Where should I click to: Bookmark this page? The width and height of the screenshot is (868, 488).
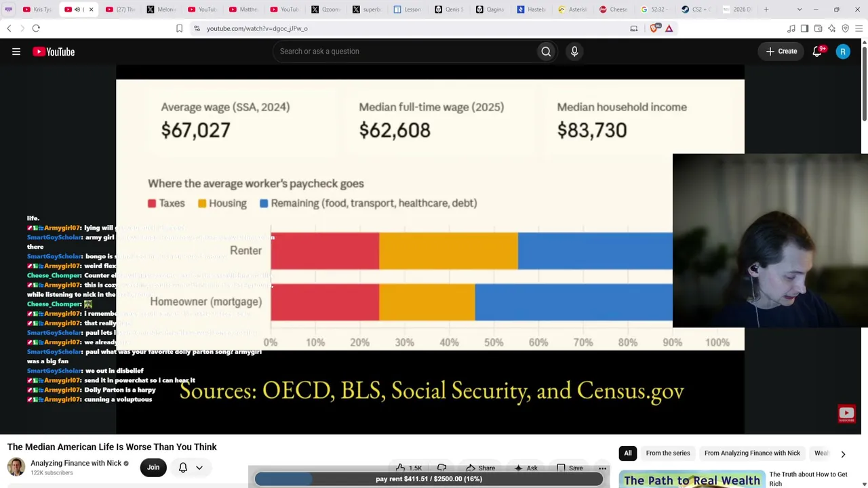[179, 28]
